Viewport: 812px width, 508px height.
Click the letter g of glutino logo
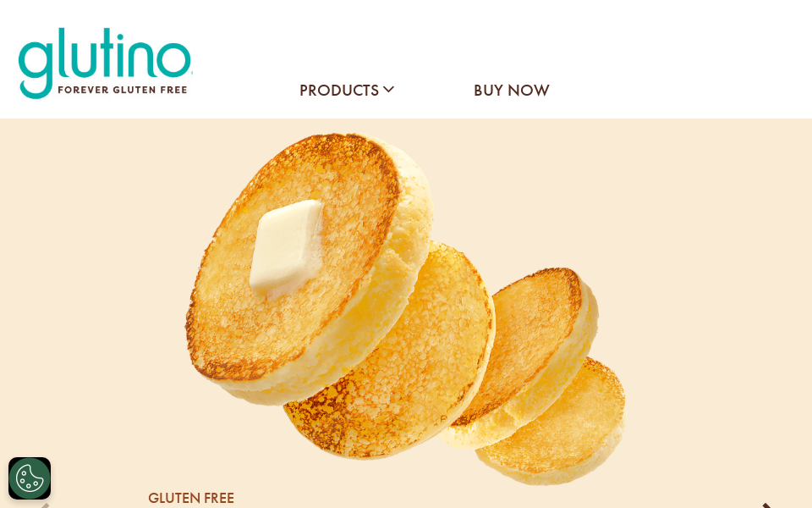pos(36,69)
